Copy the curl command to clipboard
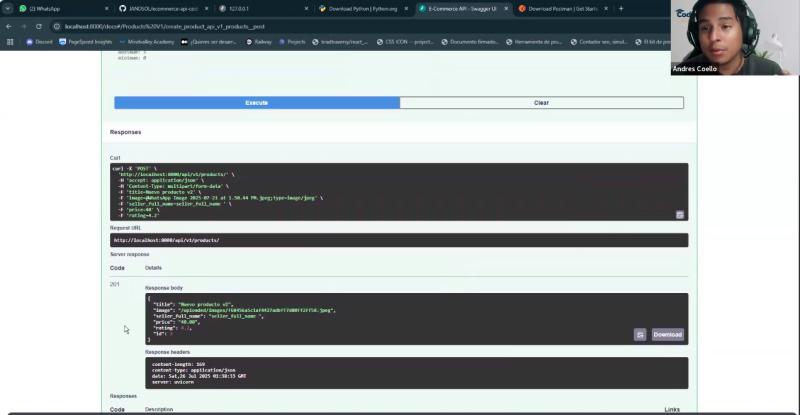800x415 pixels. [x=680, y=214]
